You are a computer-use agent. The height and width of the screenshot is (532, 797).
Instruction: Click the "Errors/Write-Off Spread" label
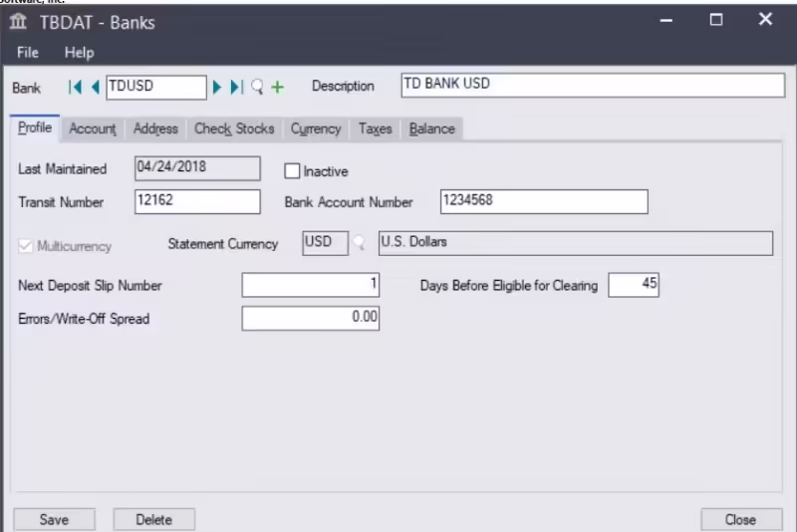[84, 319]
